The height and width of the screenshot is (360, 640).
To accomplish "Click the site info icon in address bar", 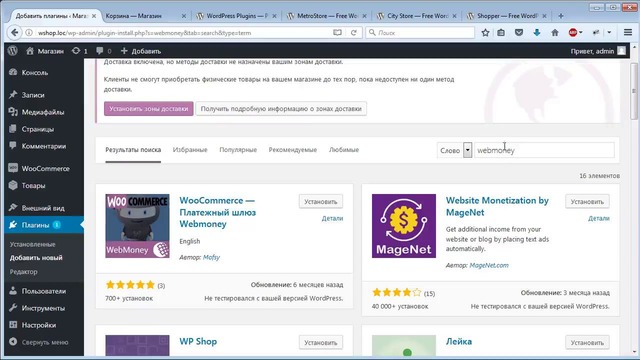I will pyautogui.click(x=29, y=33).
